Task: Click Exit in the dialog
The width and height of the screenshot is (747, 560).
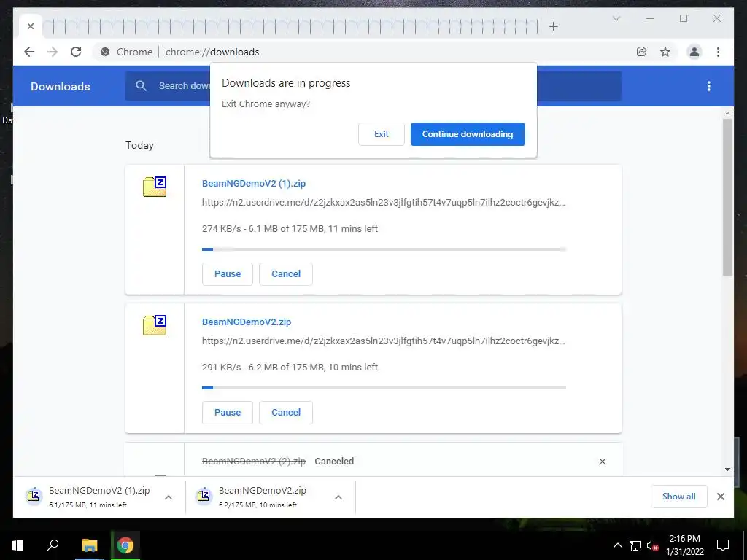Action: pos(381,134)
